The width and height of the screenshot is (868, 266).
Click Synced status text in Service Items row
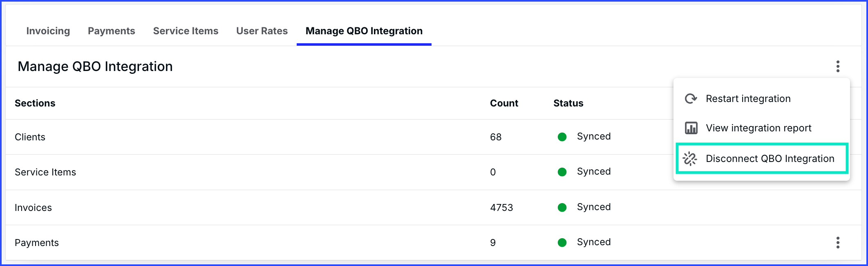point(594,171)
